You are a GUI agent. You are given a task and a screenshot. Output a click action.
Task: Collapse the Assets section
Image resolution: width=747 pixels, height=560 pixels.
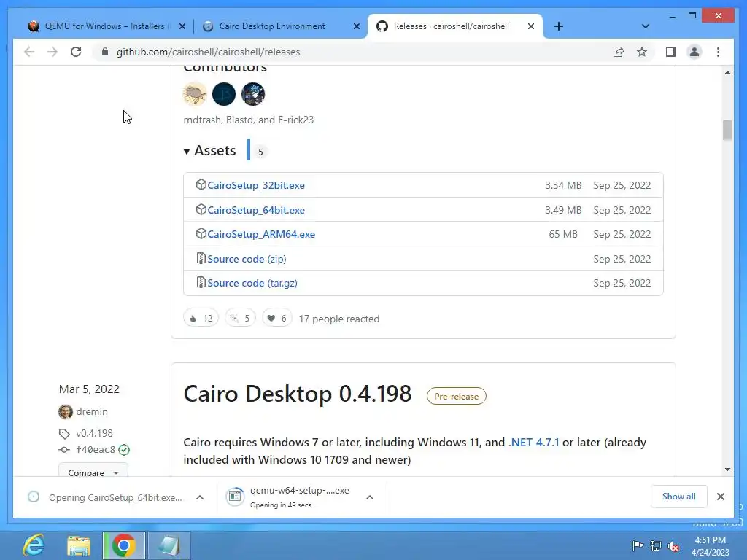pyautogui.click(x=209, y=150)
